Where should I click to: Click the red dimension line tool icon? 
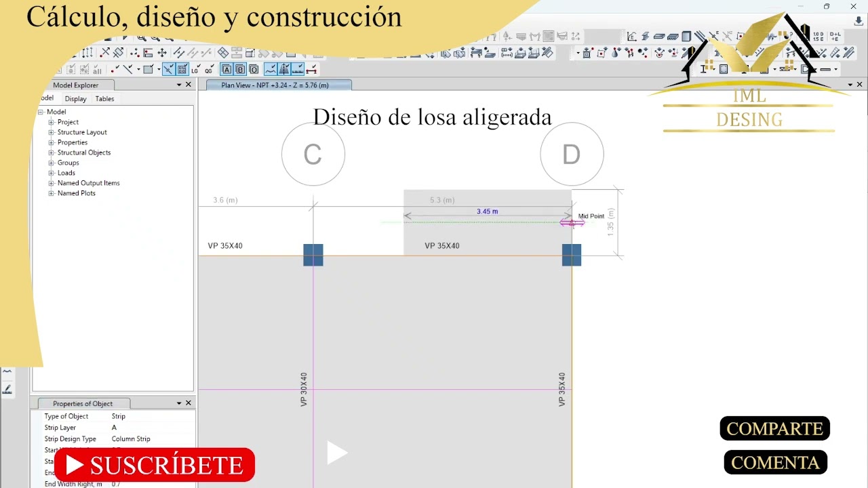click(311, 69)
